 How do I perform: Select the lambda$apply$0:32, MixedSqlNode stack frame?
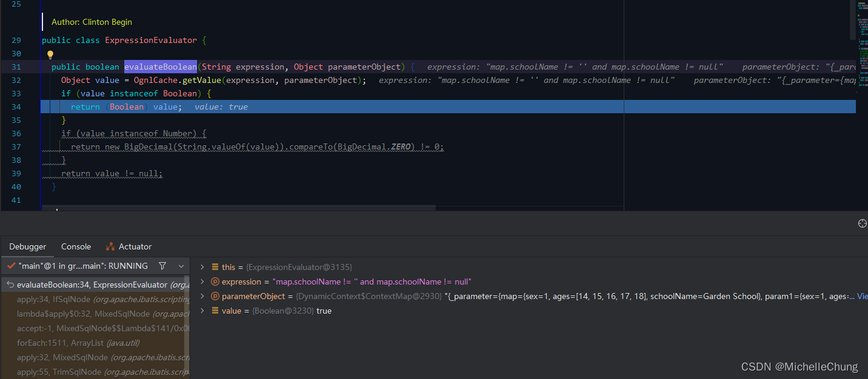95,314
